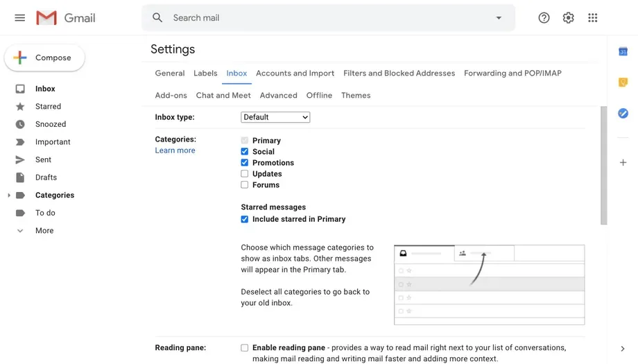638x364 pixels.
Task: Click the Compose button
Action: [44, 58]
